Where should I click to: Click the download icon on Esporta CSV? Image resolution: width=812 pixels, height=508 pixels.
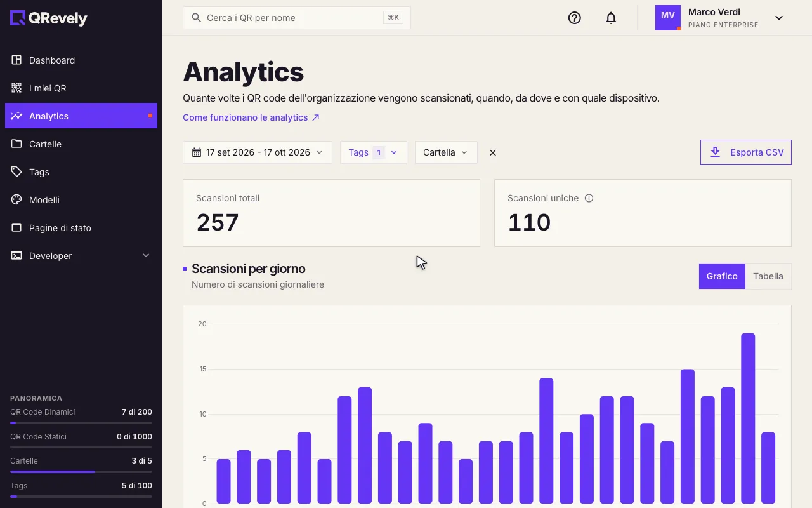[716, 152]
